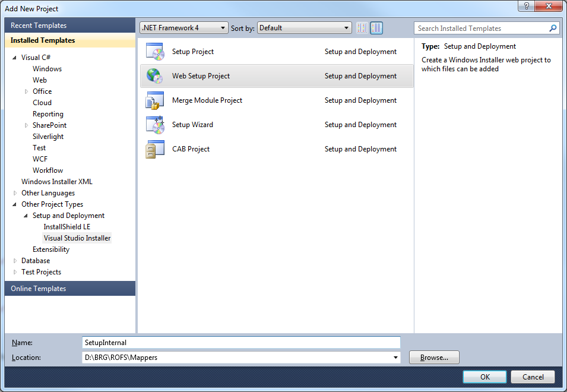The image size is (567, 392).
Task: Select the Test tree item
Action: pos(39,148)
